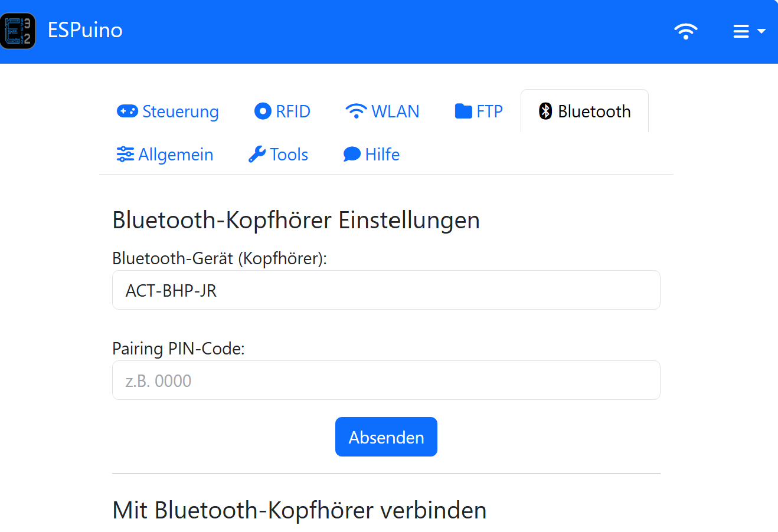Click the ESPuino circuit-board logo
778x532 pixels.
18,31
